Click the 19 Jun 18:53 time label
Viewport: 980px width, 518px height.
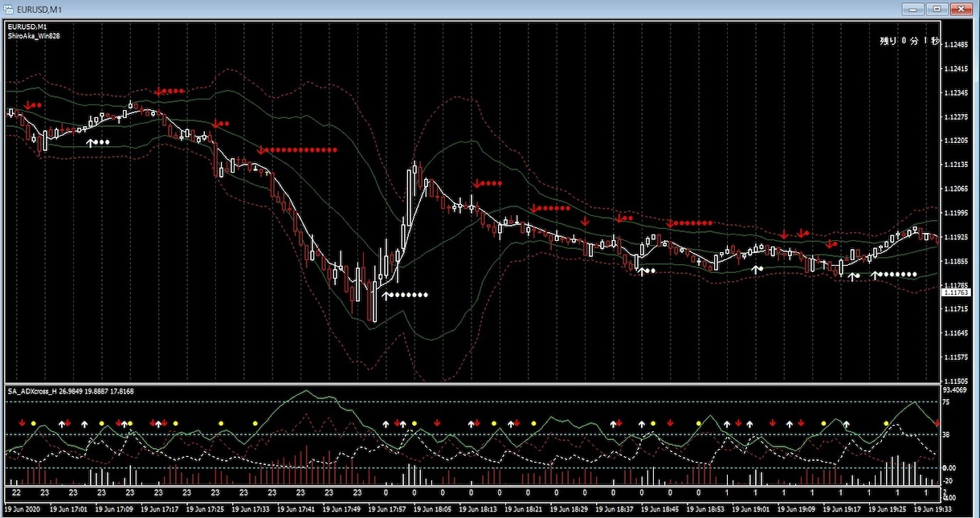704,509
